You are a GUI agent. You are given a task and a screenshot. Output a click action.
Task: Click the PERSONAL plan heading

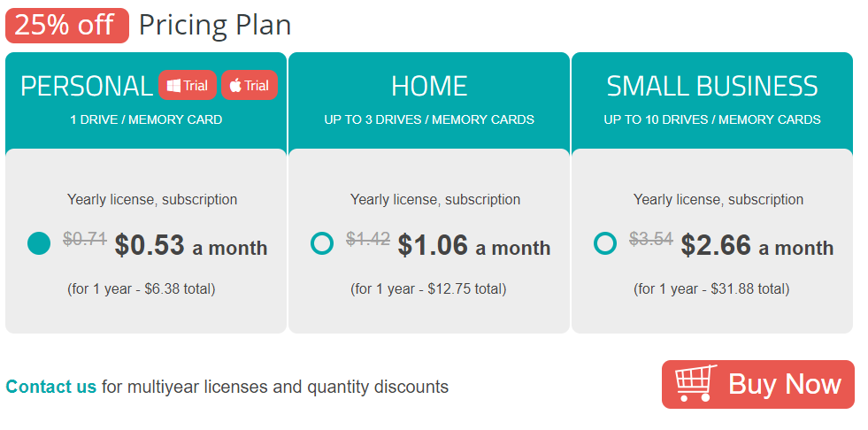coord(87,86)
